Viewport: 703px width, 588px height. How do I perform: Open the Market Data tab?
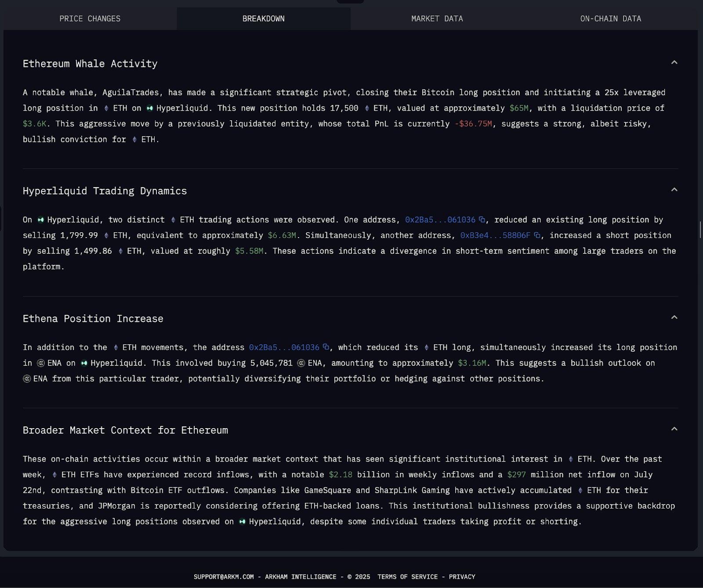[x=437, y=18]
